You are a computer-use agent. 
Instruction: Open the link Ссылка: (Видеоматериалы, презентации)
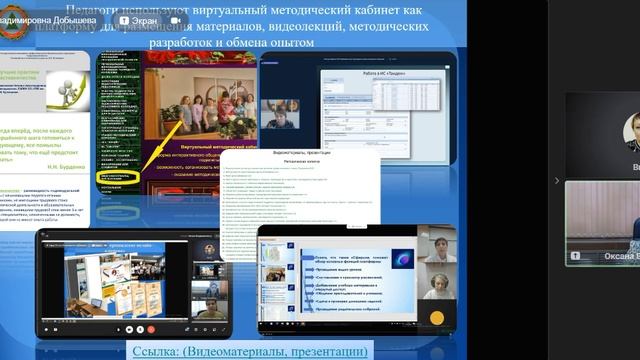click(x=250, y=351)
